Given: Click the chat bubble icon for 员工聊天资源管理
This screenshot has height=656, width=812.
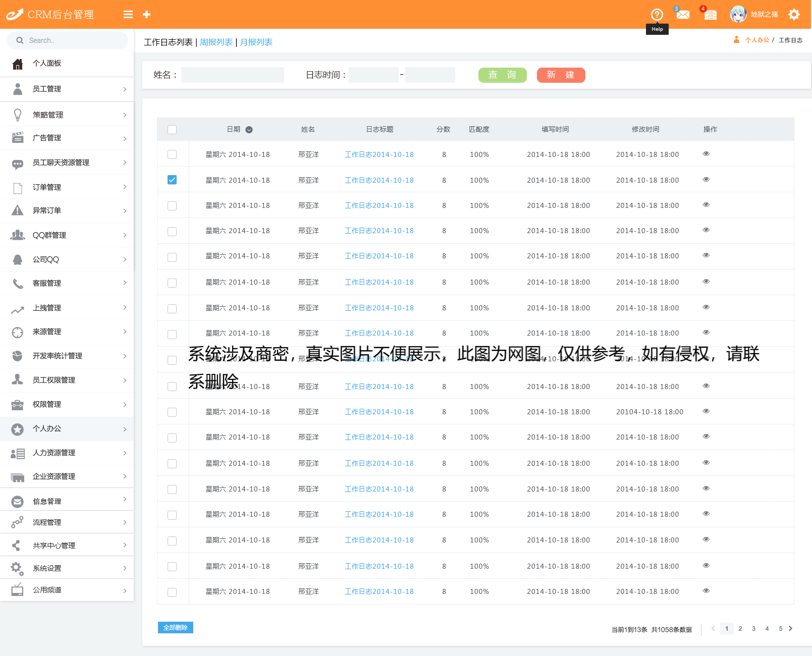Looking at the screenshot, I should click(x=18, y=163).
